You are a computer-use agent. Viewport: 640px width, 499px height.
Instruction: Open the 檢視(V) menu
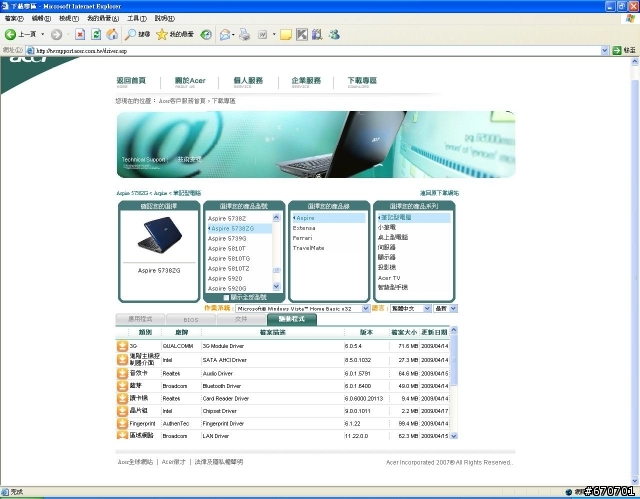(x=69, y=18)
